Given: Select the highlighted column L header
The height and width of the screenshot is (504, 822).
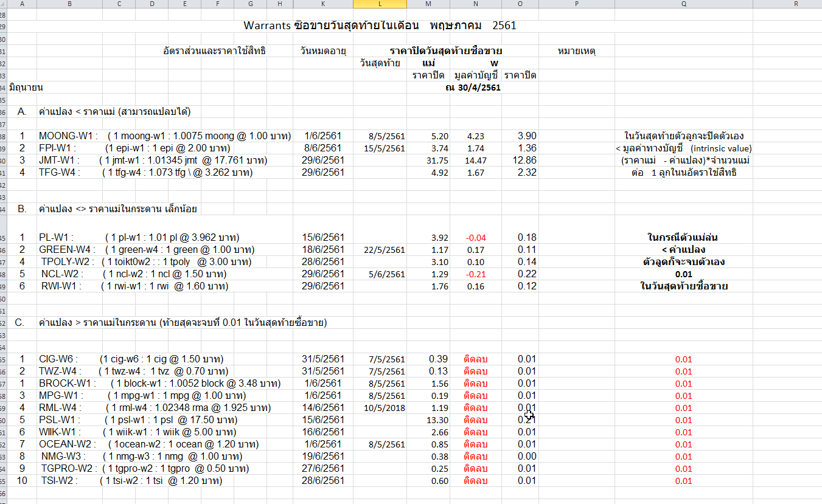Looking at the screenshot, I should pos(380,4).
